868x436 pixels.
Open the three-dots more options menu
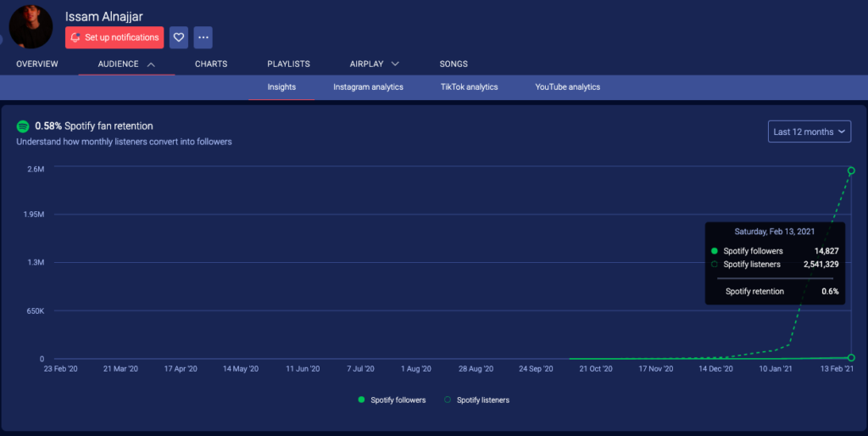pos(203,37)
